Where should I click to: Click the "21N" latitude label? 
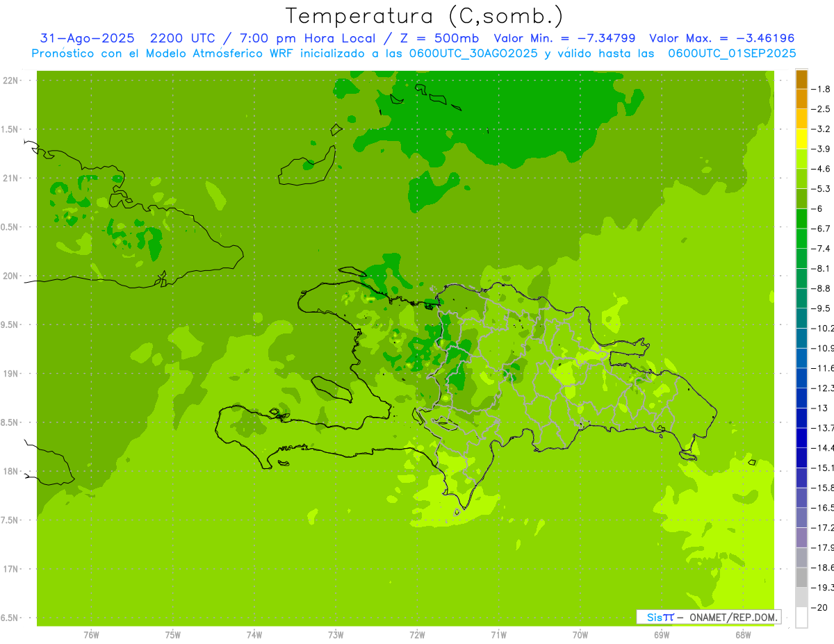tap(10, 178)
